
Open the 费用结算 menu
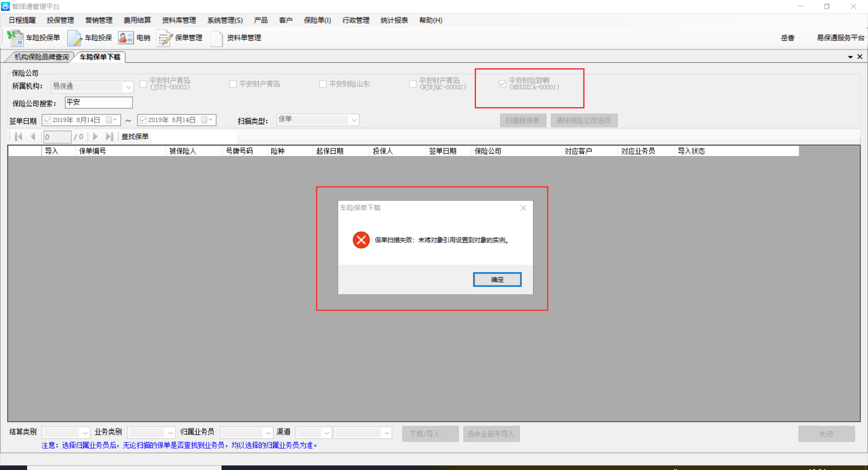click(x=137, y=20)
